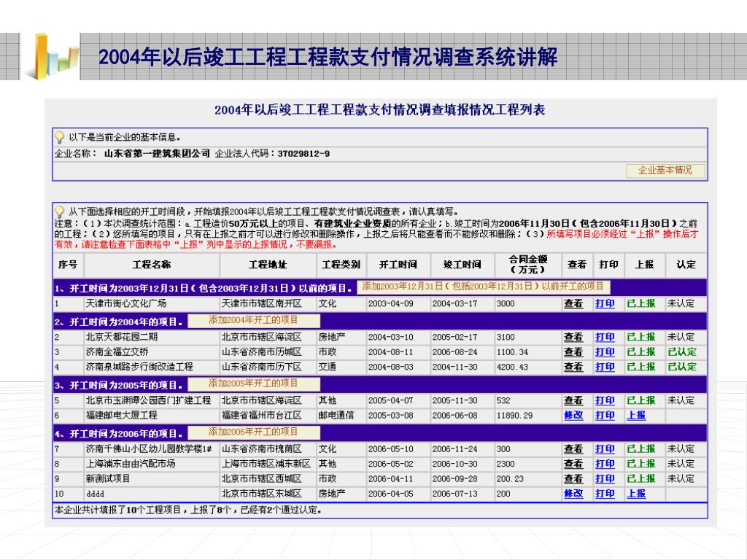
Task: Print the 北京市玉渊潭公园西门扩建工程 record
Action: (605, 400)
